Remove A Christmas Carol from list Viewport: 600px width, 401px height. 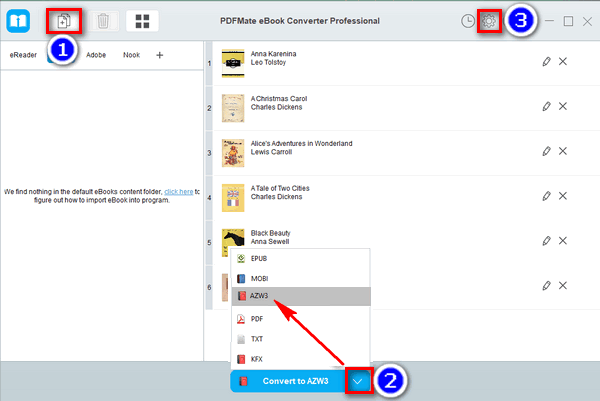(x=562, y=106)
